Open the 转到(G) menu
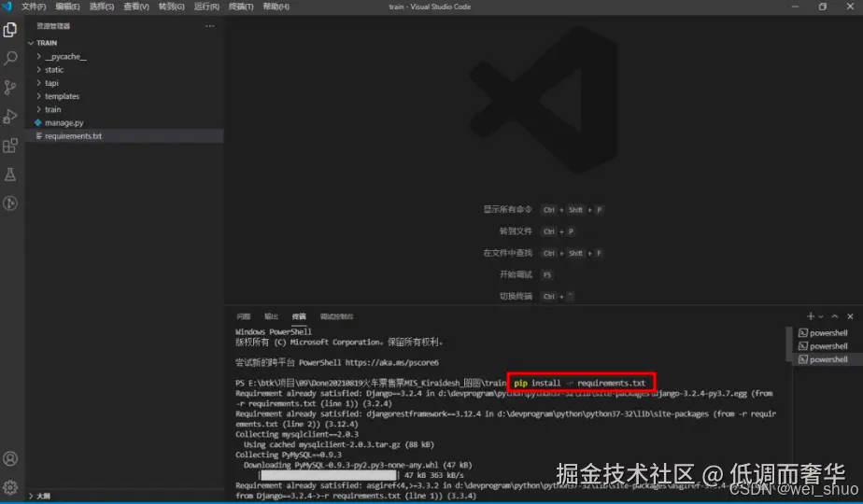Viewport: 863px width, 504px height. pyautogui.click(x=171, y=7)
